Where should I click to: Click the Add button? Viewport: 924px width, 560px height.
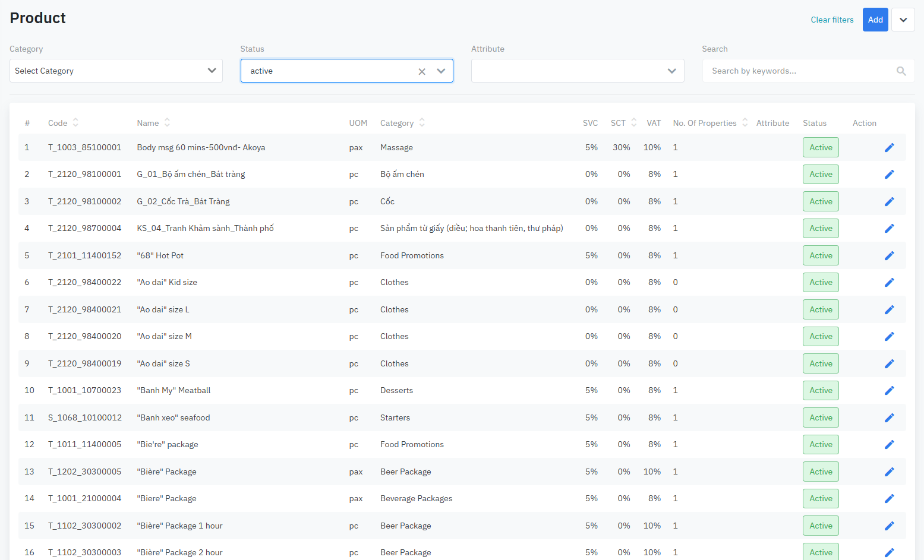(x=875, y=20)
